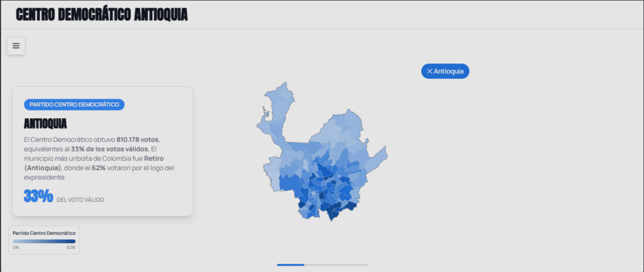Click the Partido Centro Democrático legend title
This screenshot has width=644, height=272.
click(x=44, y=233)
